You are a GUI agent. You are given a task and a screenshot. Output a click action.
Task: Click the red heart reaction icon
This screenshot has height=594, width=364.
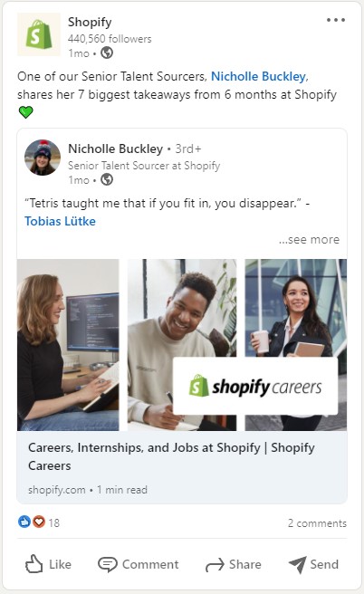tap(39, 522)
